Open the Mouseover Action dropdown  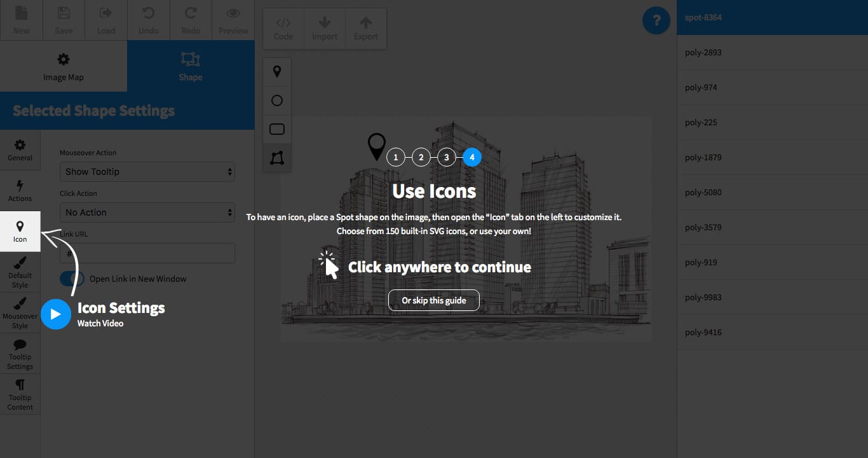tap(147, 172)
